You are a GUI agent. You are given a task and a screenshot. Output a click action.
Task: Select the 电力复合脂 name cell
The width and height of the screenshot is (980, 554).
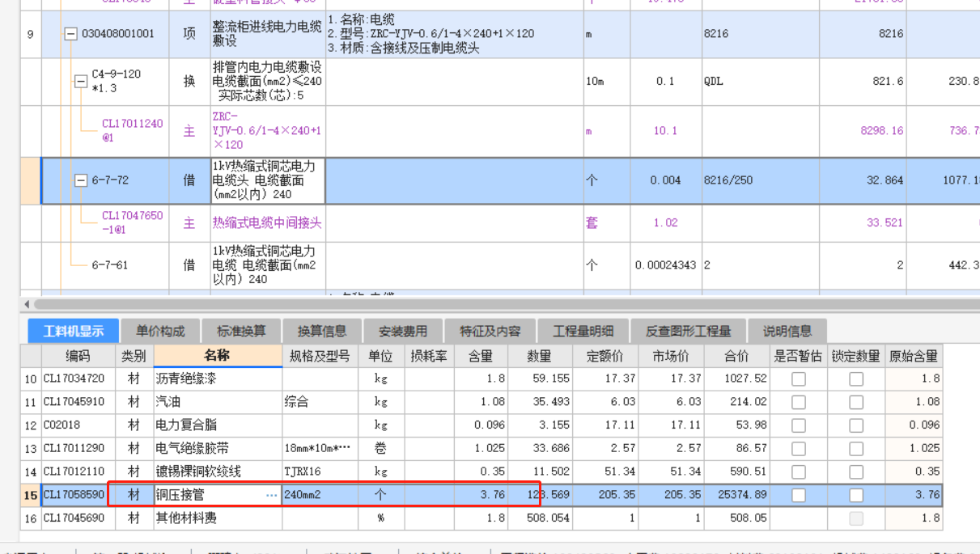pyautogui.click(x=217, y=425)
